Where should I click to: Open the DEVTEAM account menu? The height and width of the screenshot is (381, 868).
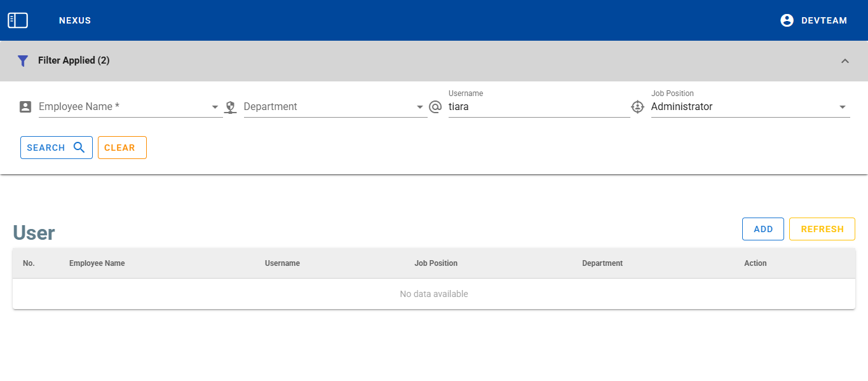tap(824, 20)
